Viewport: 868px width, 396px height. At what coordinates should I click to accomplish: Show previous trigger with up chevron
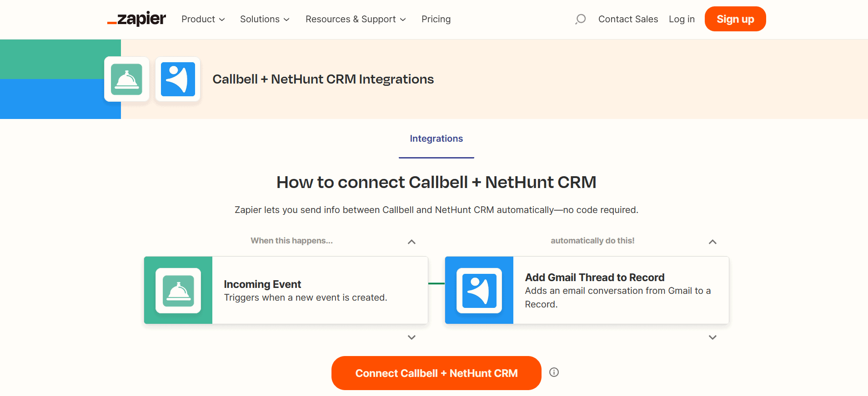point(411,242)
